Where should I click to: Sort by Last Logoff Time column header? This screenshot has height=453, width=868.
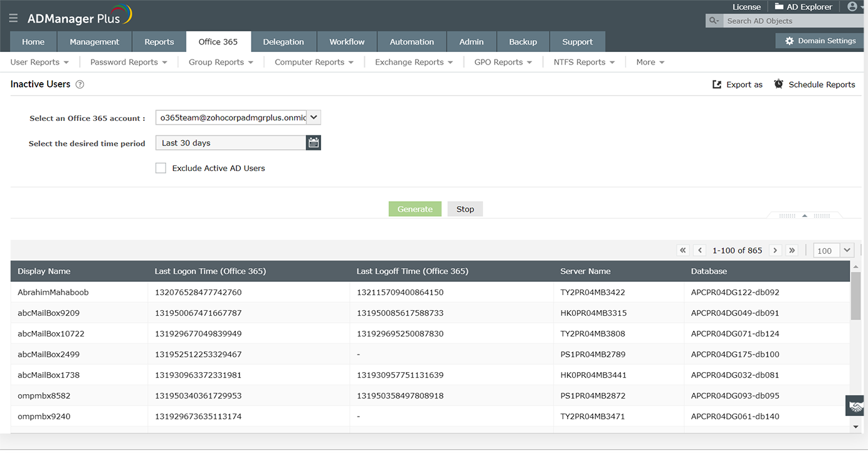click(413, 271)
